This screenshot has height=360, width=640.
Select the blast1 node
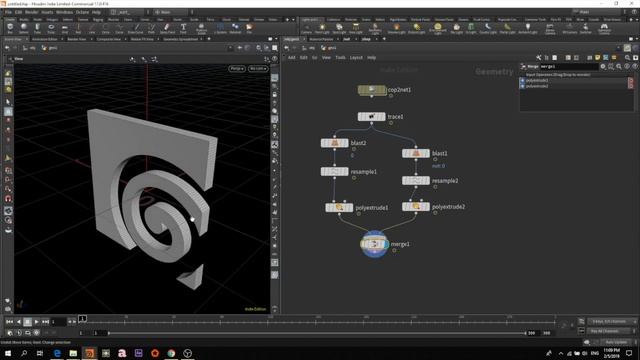pyautogui.click(x=416, y=153)
